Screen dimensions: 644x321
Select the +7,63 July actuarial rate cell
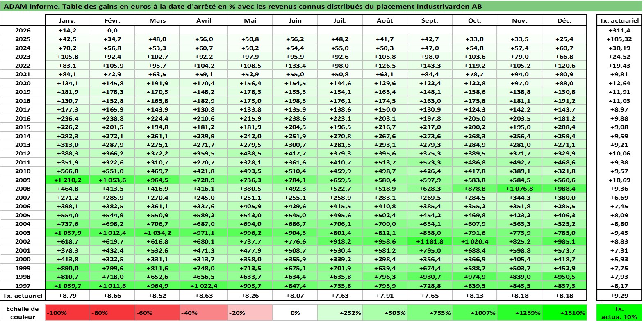[x=340, y=296]
